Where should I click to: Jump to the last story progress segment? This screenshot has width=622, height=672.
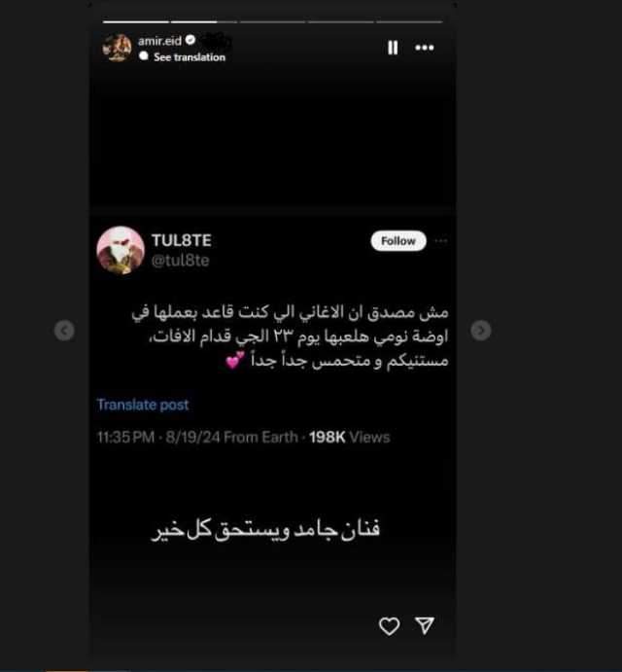[x=409, y=21]
